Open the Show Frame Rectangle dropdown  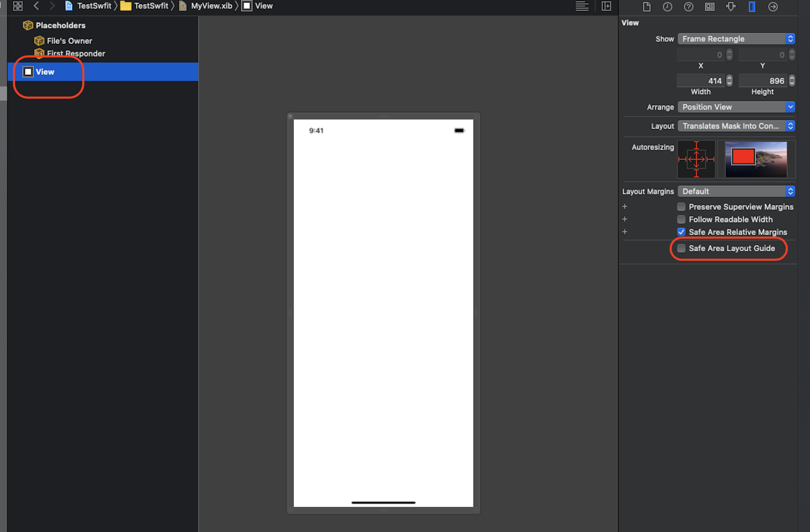coord(736,39)
